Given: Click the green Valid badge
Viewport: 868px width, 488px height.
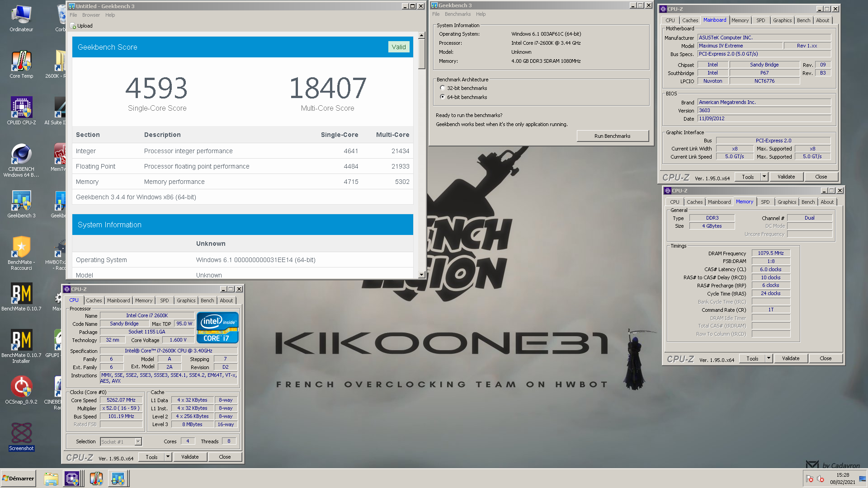Looking at the screenshot, I should tap(399, 47).
